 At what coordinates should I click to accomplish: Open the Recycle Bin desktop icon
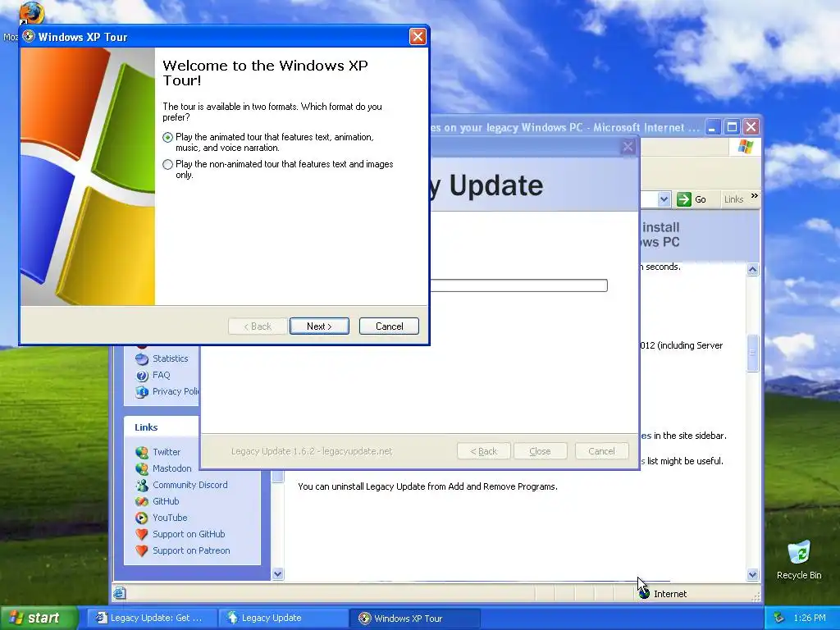tap(799, 559)
